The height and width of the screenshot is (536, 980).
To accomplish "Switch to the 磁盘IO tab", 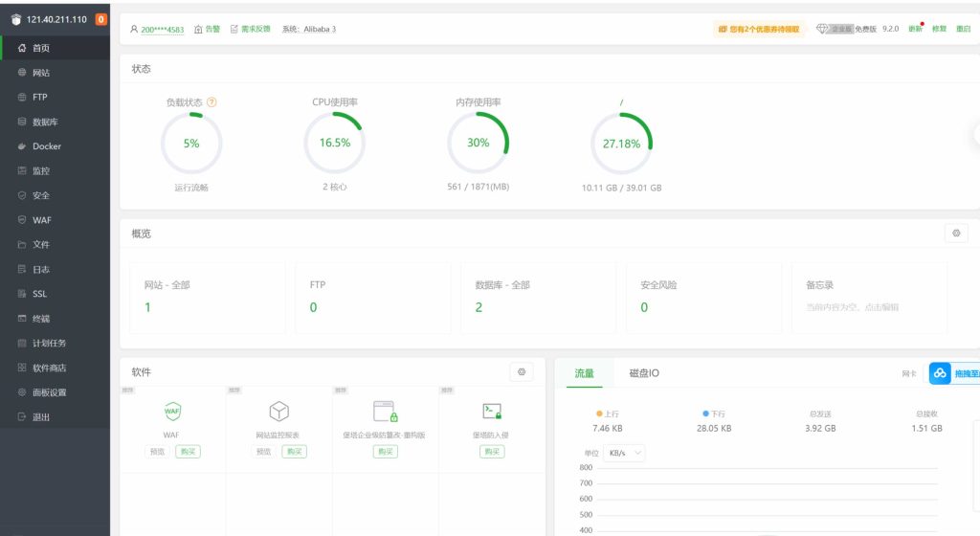I will point(643,372).
